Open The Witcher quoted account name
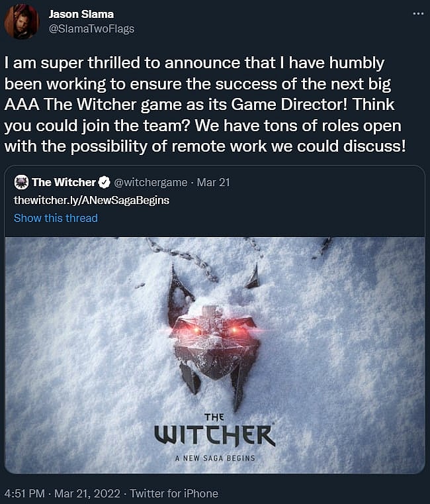Image resolution: width=430 pixels, height=504 pixels. tap(64, 182)
